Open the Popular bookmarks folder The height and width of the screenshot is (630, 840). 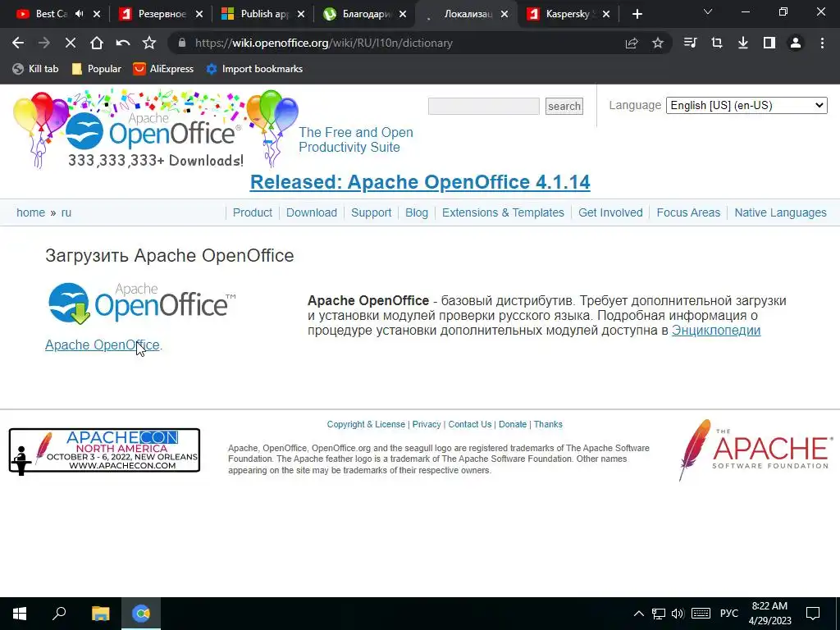[97, 69]
